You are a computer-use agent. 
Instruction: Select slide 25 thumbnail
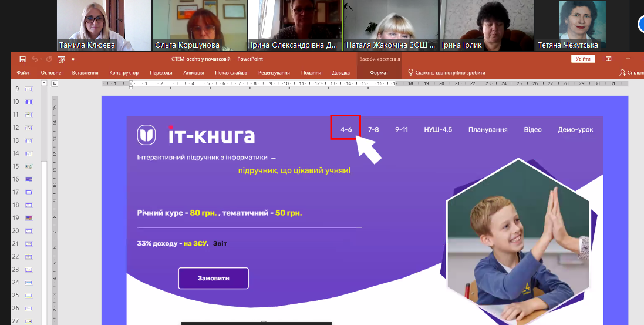(x=29, y=296)
